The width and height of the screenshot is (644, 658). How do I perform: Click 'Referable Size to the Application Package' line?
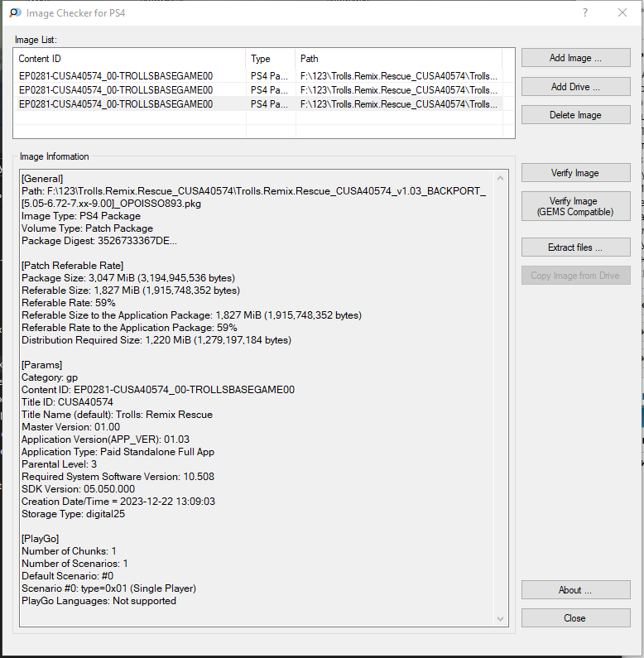coord(191,315)
